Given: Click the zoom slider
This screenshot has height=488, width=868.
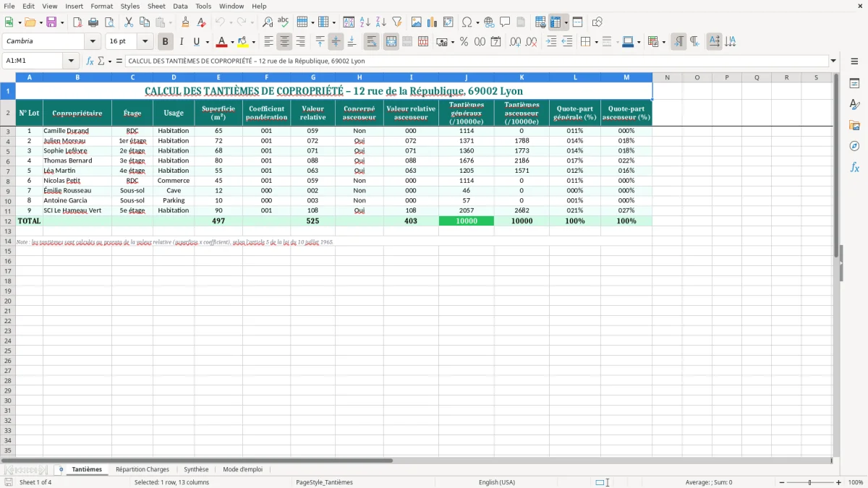Looking at the screenshot, I should (809, 482).
